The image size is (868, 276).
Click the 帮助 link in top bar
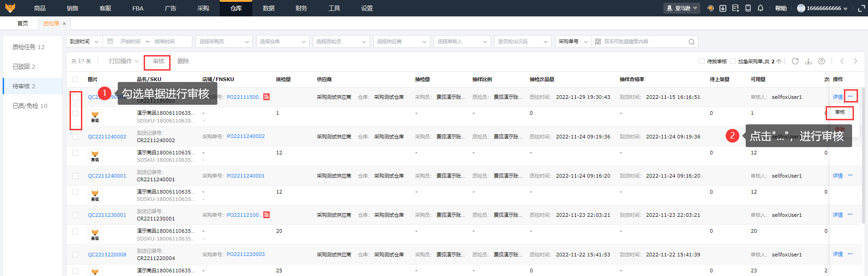click(781, 8)
